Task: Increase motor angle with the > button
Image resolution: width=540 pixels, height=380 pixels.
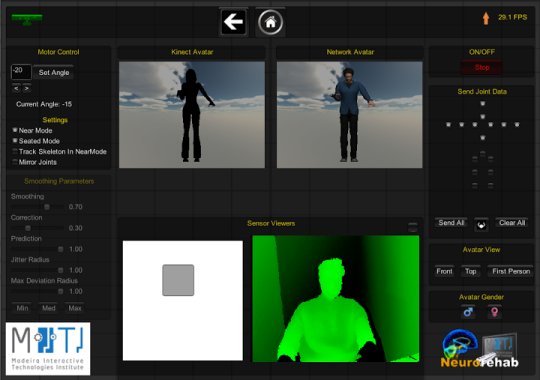Action: coord(27,89)
